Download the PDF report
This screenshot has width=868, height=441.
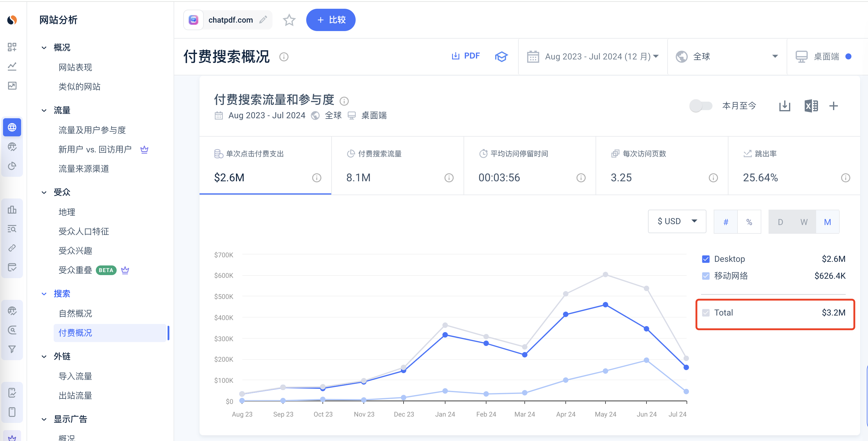tap(465, 56)
